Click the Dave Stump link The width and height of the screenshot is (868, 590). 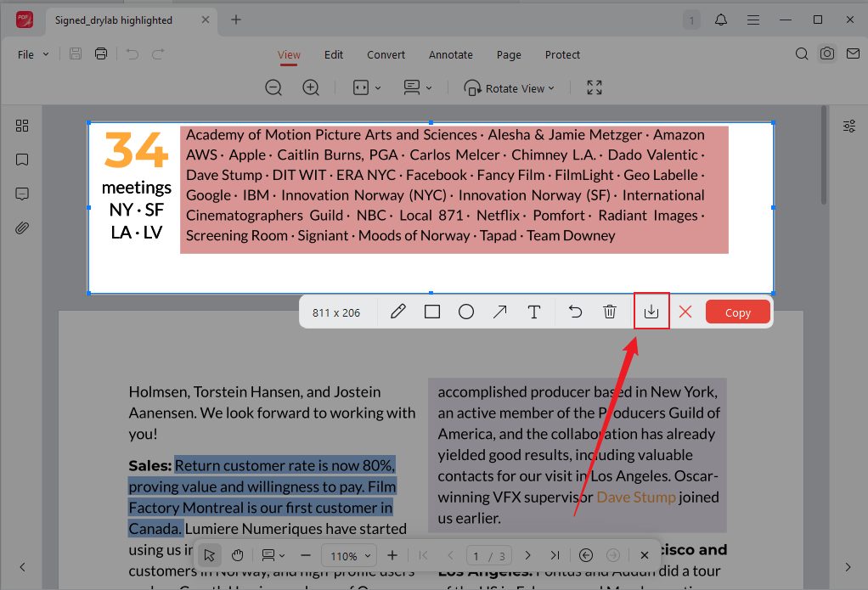(636, 497)
